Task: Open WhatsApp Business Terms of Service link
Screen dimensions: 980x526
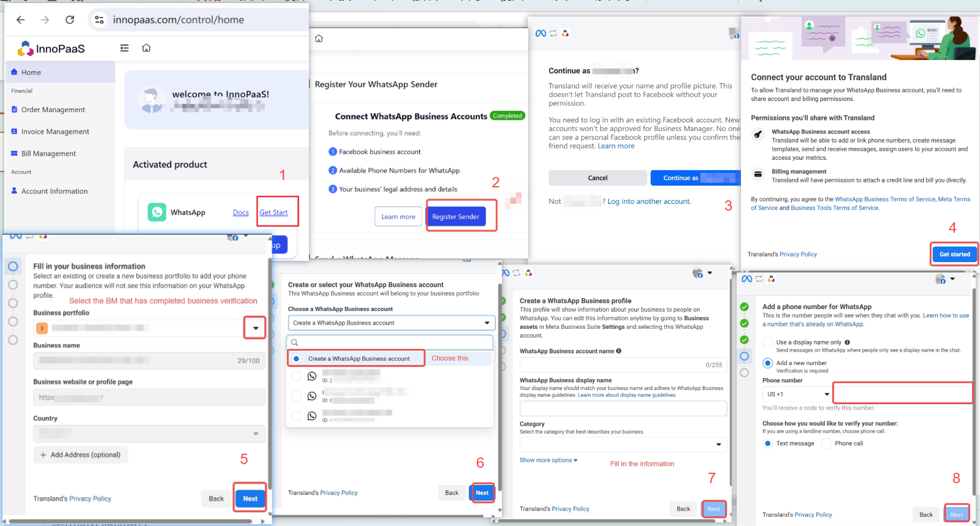Action: [885, 199]
